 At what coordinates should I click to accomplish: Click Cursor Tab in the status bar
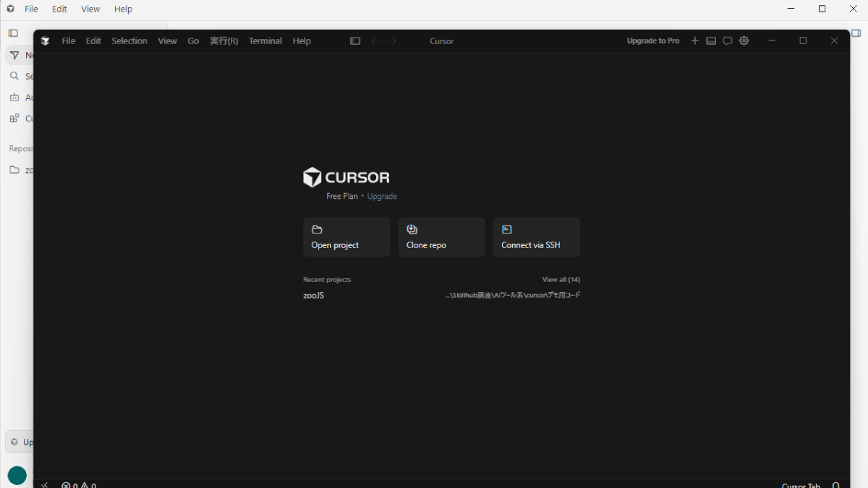(801, 485)
